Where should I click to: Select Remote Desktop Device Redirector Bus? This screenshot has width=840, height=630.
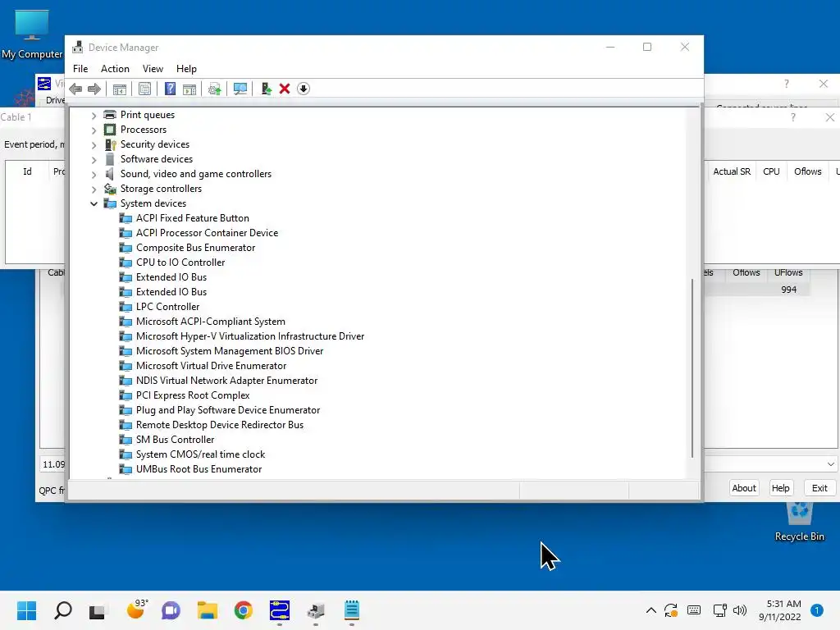click(x=220, y=425)
